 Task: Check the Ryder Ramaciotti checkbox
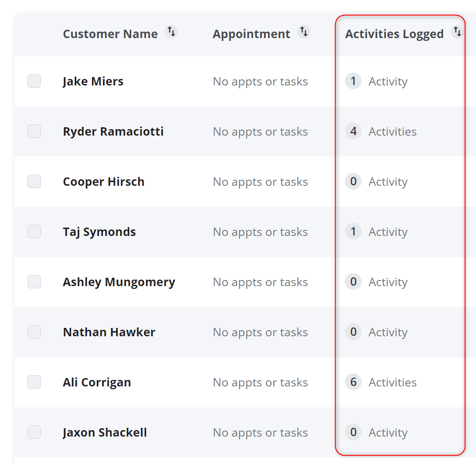click(34, 131)
